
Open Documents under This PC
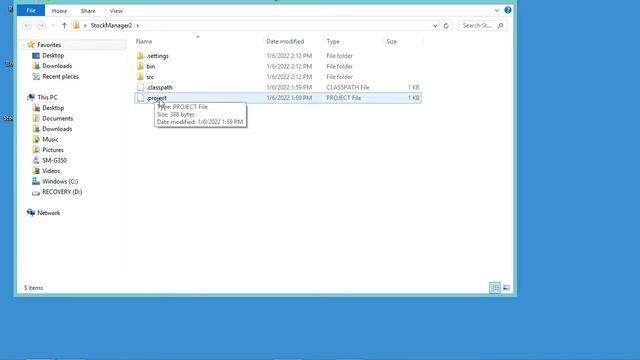coord(58,119)
